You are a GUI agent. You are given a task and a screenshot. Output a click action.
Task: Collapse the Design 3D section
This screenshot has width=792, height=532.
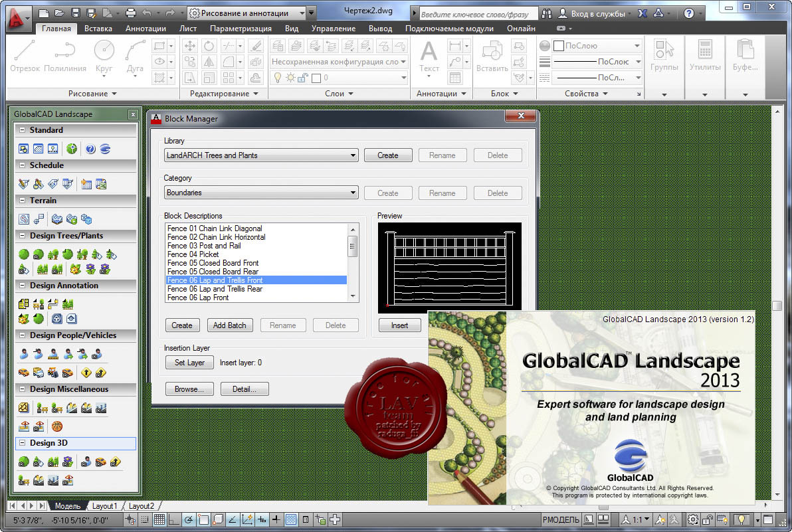(x=22, y=442)
